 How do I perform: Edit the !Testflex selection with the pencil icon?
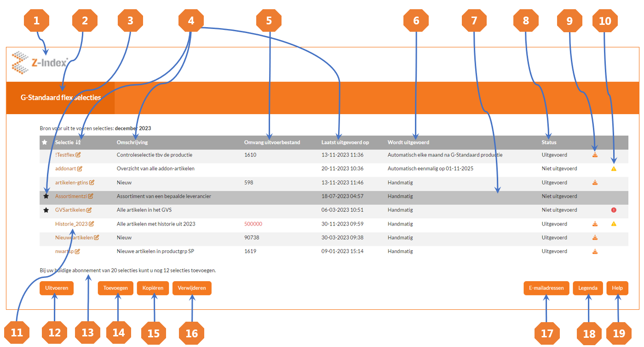[x=78, y=155]
